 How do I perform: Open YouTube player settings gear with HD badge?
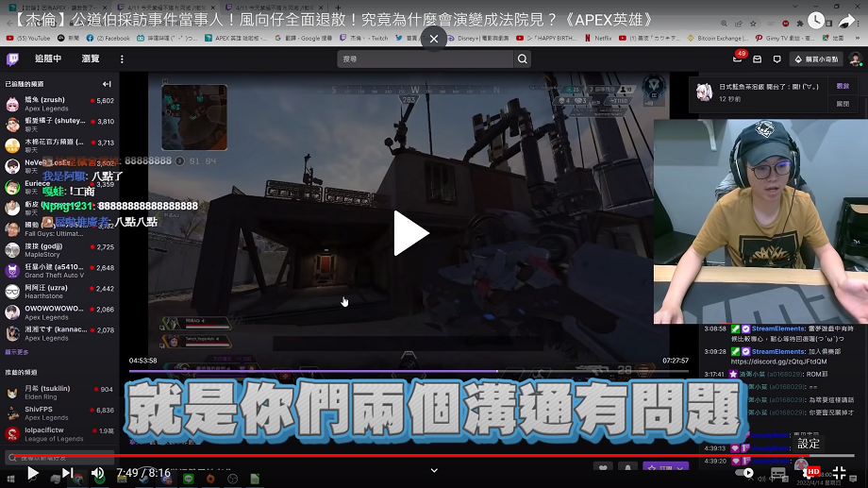(809, 472)
